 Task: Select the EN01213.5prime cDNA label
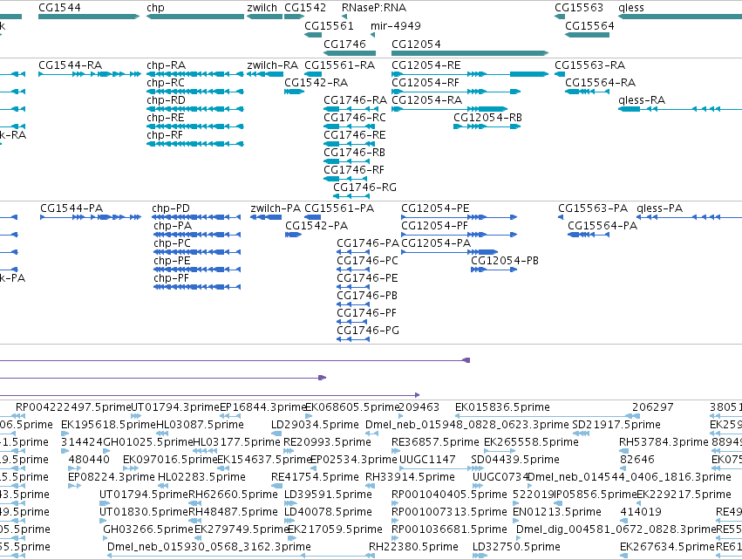557,512
